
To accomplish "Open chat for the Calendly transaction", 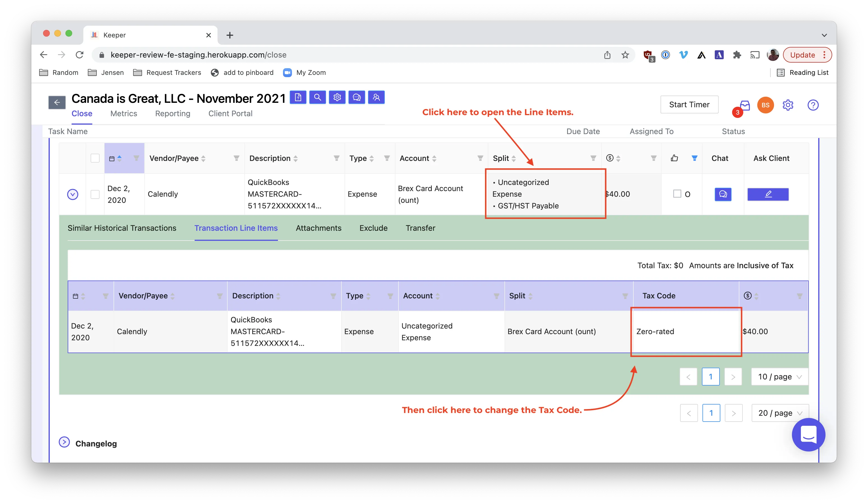I will [x=723, y=194].
